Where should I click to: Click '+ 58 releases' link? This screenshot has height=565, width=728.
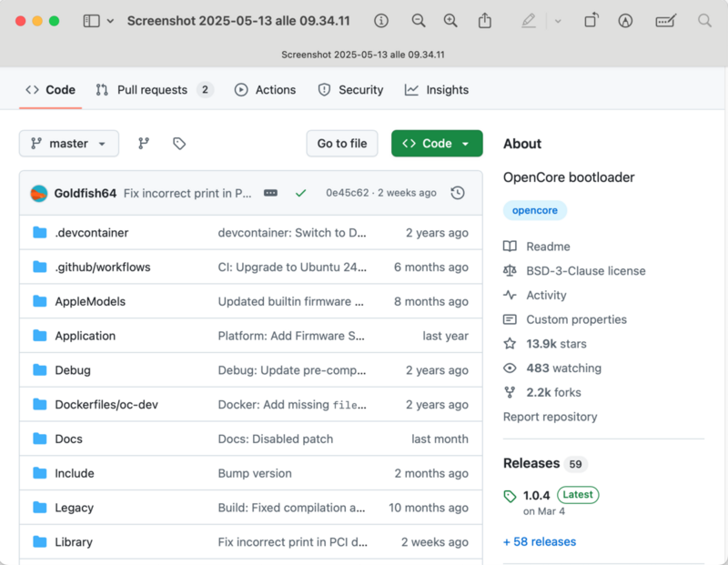coord(540,541)
